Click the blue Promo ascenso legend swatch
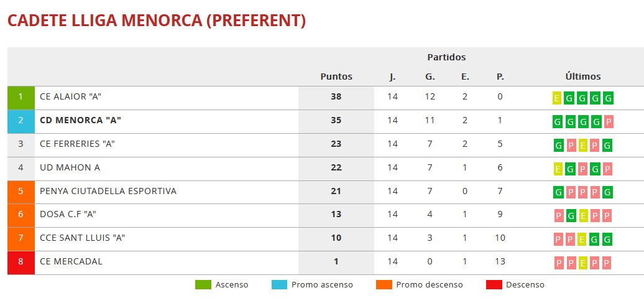The width and height of the screenshot is (644, 303). tap(279, 285)
